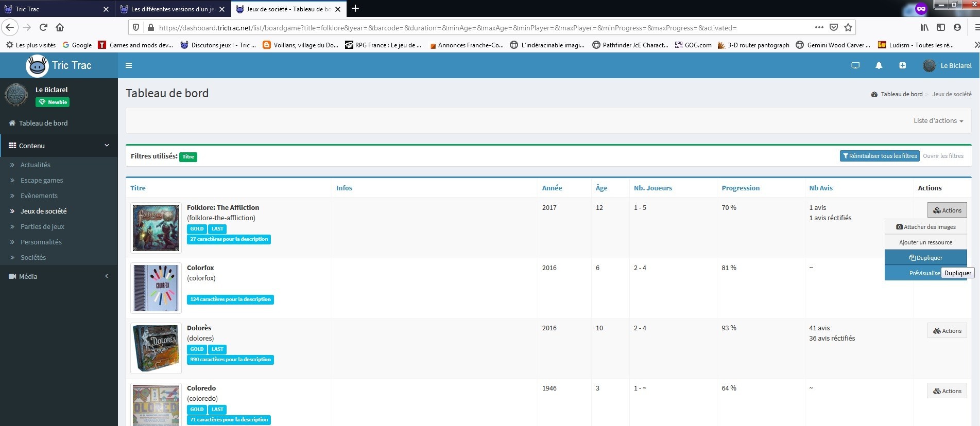The image size is (980, 426).
Task: Sort table by Progression column
Action: pyautogui.click(x=741, y=188)
